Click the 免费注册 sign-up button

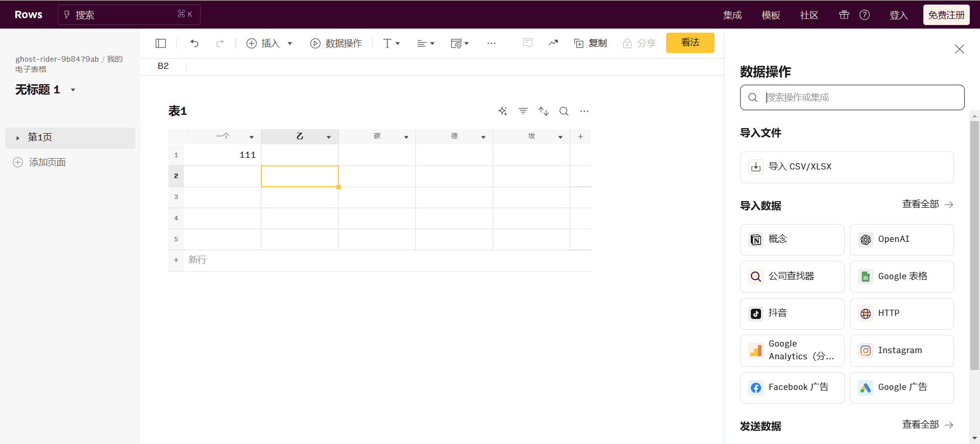pos(946,15)
